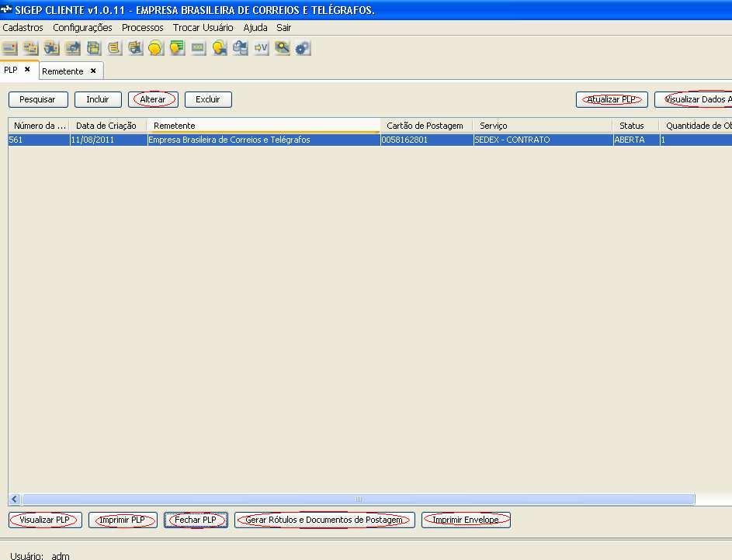Image resolution: width=732 pixels, height=560 pixels.
Task: Click the gear settings toolbar icon
Action: click(303, 47)
